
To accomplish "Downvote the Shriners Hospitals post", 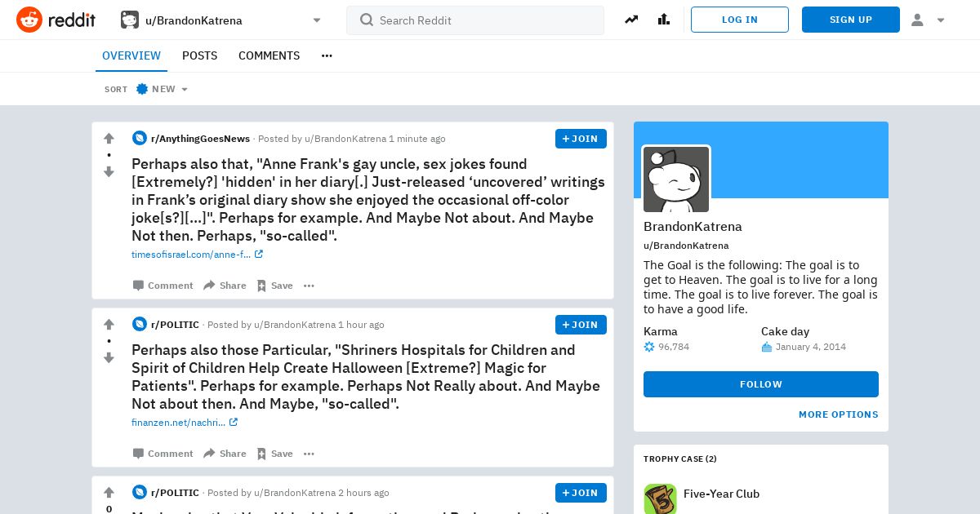I will tap(109, 357).
